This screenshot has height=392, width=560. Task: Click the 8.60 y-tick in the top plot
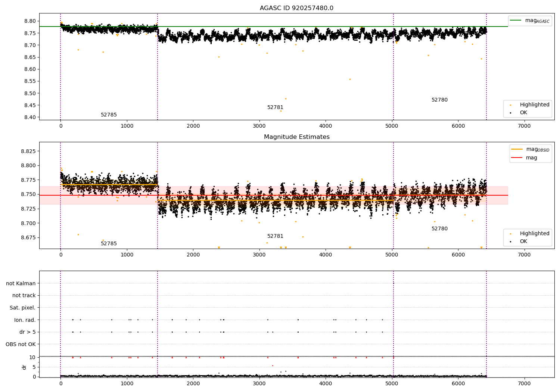click(30, 69)
